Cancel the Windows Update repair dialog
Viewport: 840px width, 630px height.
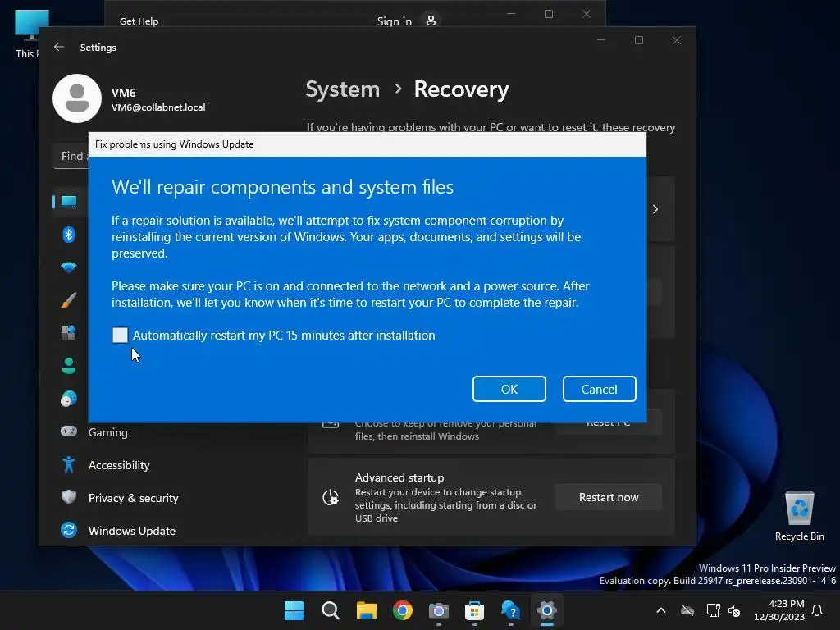[x=599, y=389]
